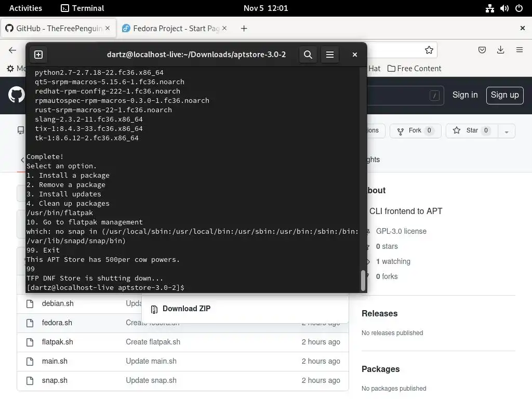Click file icon beside snap.sh

tap(30, 381)
